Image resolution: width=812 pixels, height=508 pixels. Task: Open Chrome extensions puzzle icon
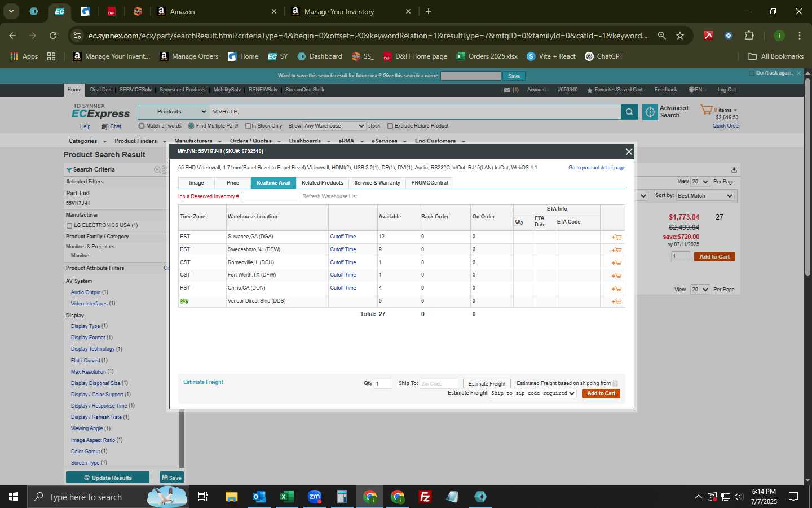pyautogui.click(x=749, y=36)
